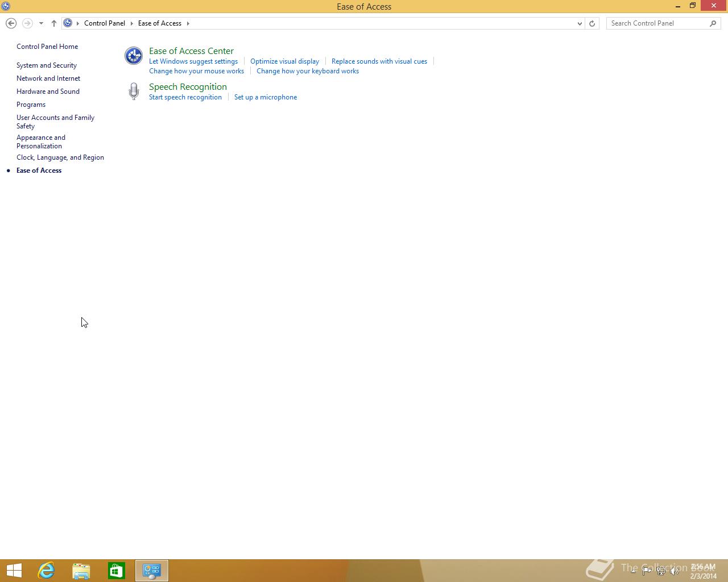The width and height of the screenshot is (728, 582).
Task: Click the Speech Recognition microphone icon
Action: coord(134,92)
